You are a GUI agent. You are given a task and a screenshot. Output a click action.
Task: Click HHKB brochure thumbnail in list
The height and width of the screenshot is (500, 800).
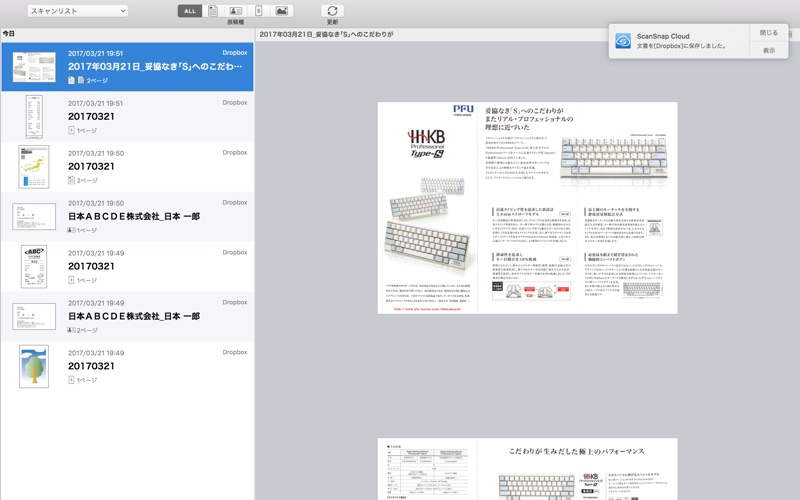coord(34,67)
